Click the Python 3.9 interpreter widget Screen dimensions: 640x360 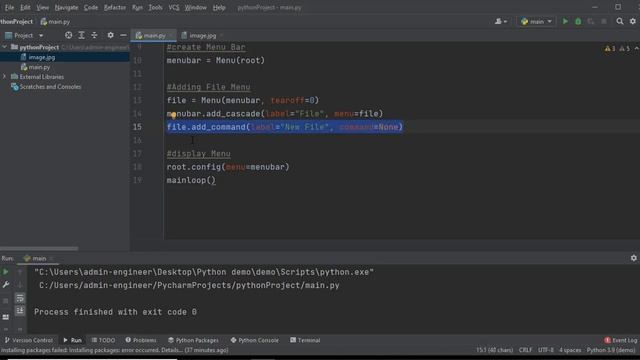[x=611, y=350]
